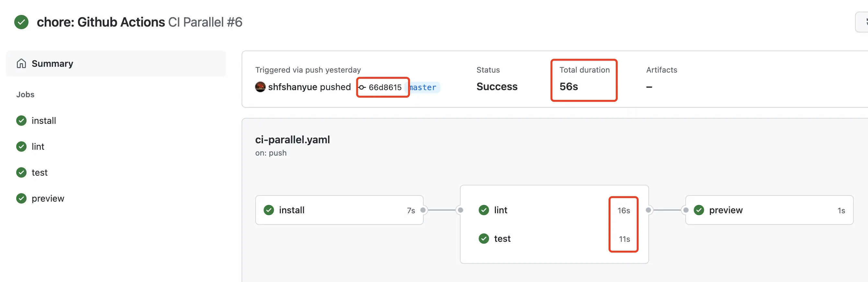The image size is (868, 282).
Task: Click the commit icon beside 66d8615
Action: tap(362, 88)
